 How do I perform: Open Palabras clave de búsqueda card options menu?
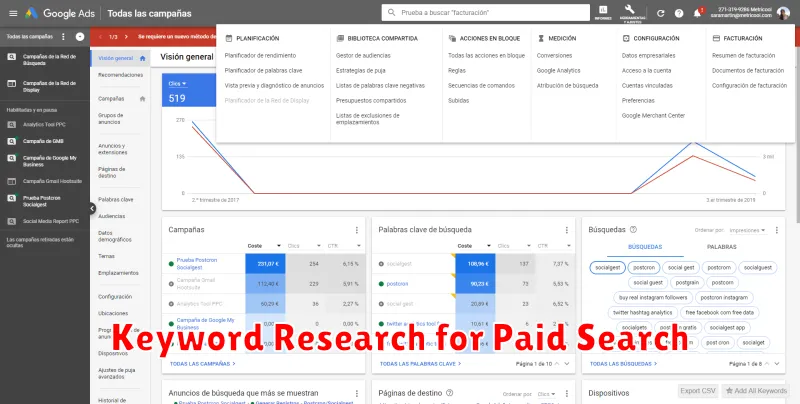point(566,230)
